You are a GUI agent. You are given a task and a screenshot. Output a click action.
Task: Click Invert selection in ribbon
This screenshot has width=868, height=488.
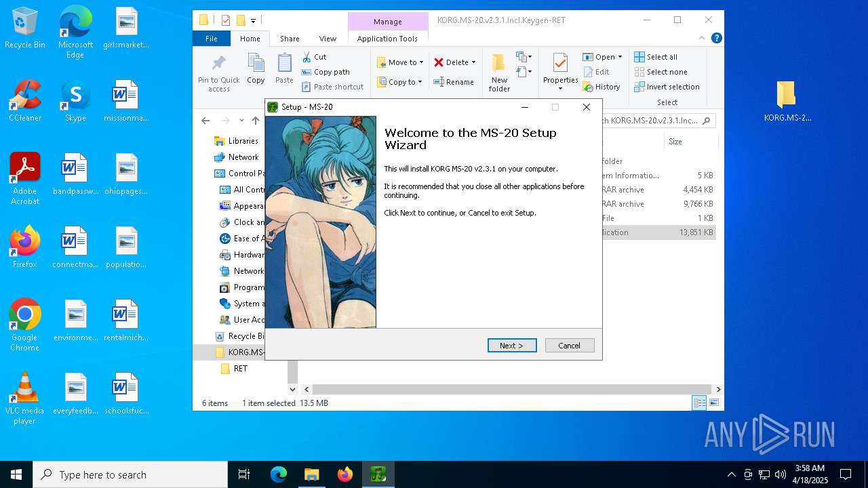[x=667, y=87]
